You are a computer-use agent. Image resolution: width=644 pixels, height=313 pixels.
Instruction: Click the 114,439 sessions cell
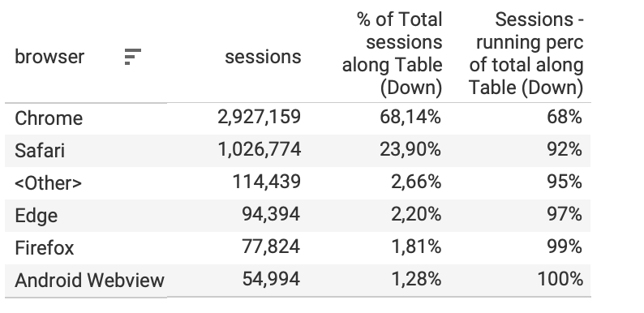click(267, 182)
